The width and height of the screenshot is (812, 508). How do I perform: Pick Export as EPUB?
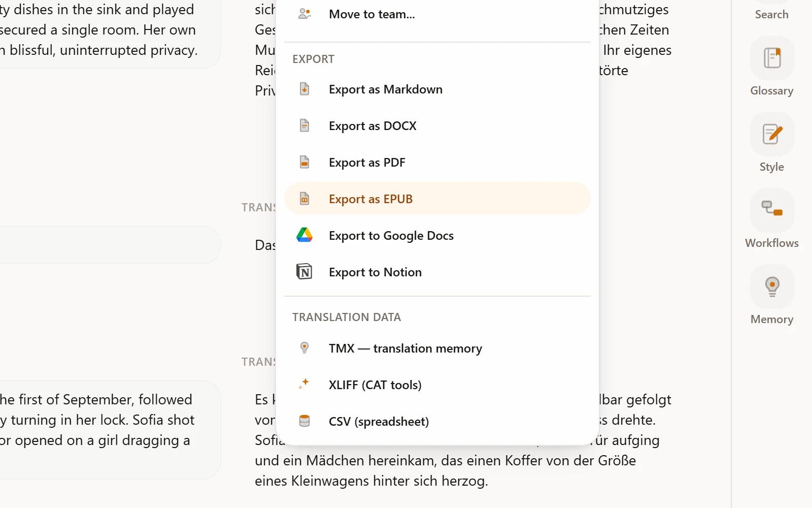point(437,199)
